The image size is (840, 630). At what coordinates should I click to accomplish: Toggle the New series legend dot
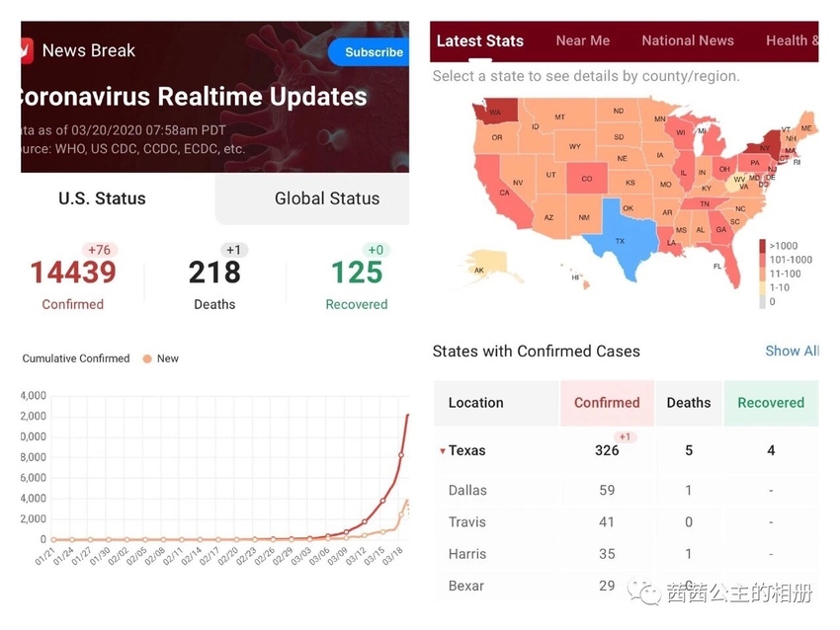point(147,358)
